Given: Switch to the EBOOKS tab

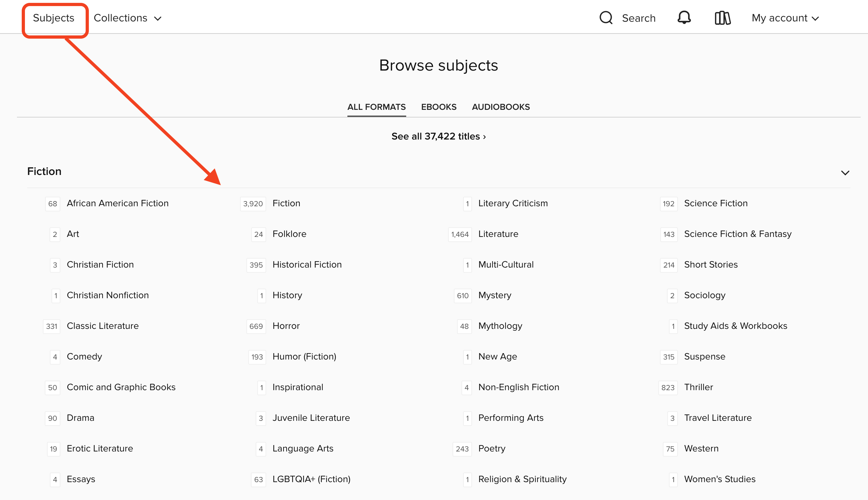Looking at the screenshot, I should pyautogui.click(x=438, y=107).
